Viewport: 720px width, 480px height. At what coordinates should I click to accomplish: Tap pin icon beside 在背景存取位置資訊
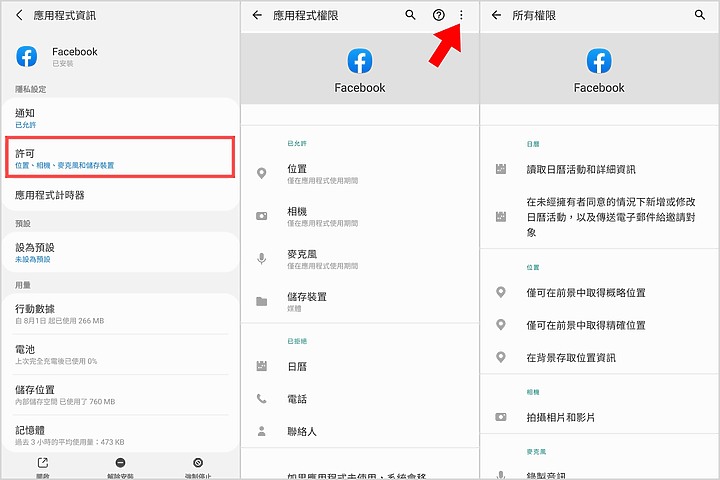pos(501,357)
